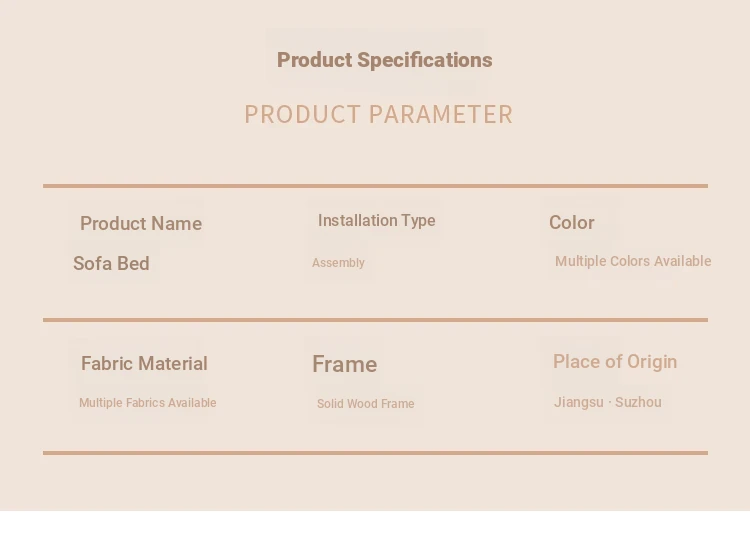The image size is (750, 557).
Task: Click the bottom divider below Solid Wood Frame
Action: 375,453
